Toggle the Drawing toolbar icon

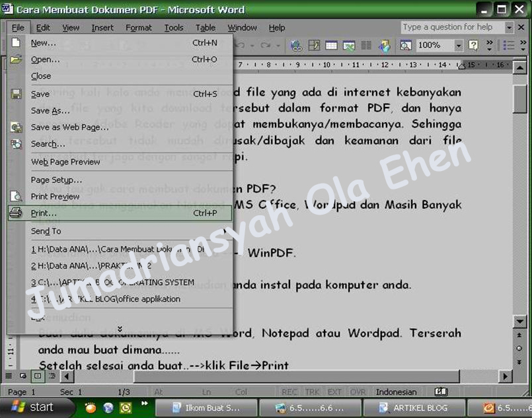tap(384, 45)
